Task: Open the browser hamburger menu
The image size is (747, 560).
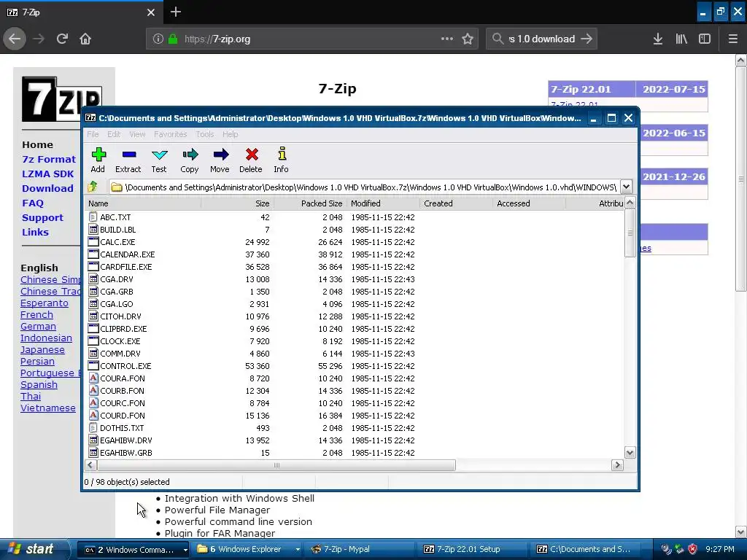Action: 732,39
